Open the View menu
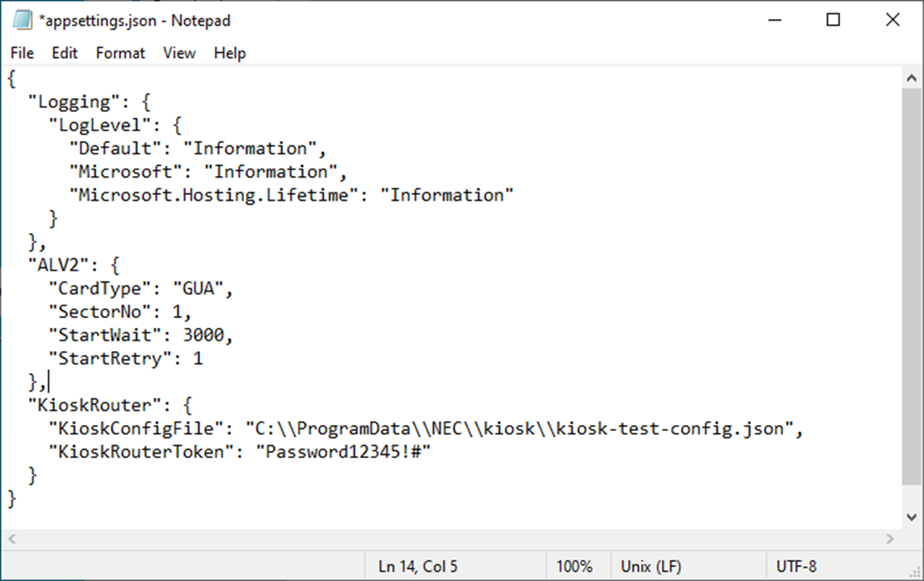 click(179, 53)
